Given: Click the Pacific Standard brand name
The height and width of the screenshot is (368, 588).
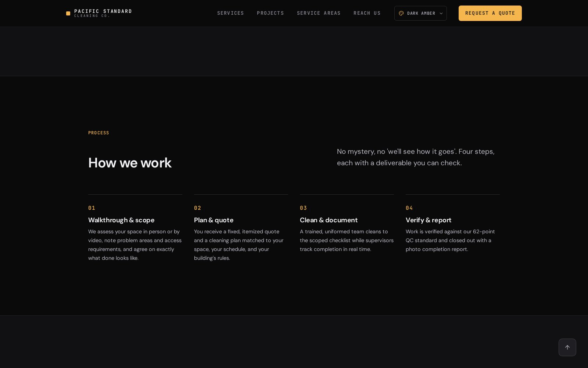Looking at the screenshot, I should coord(103,11).
